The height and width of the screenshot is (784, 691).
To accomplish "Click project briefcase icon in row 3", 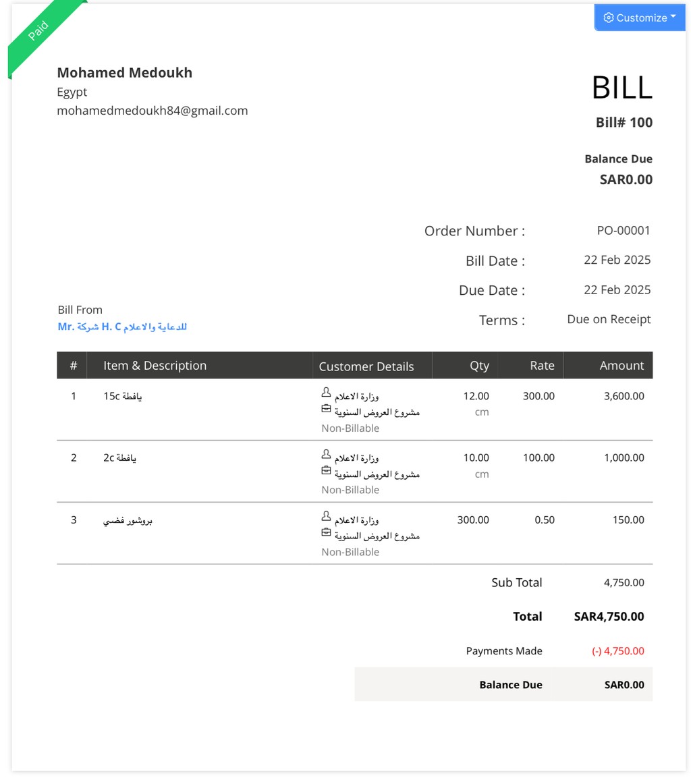I will tap(326, 532).
